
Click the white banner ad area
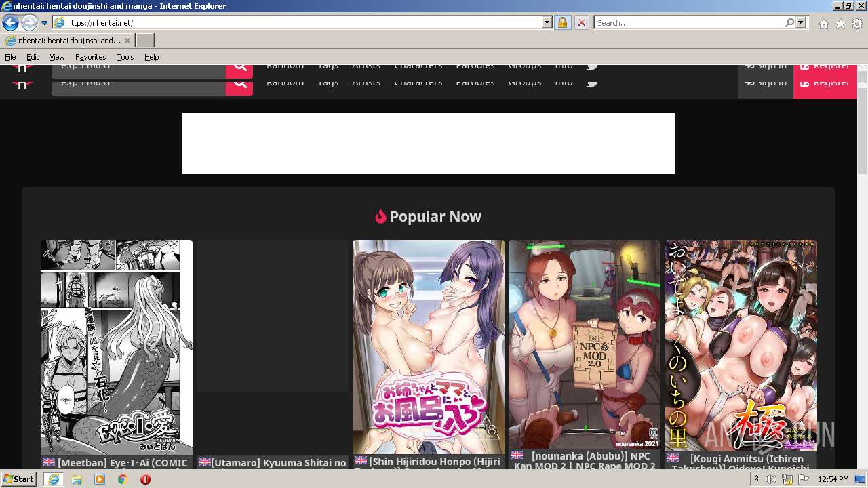point(429,143)
